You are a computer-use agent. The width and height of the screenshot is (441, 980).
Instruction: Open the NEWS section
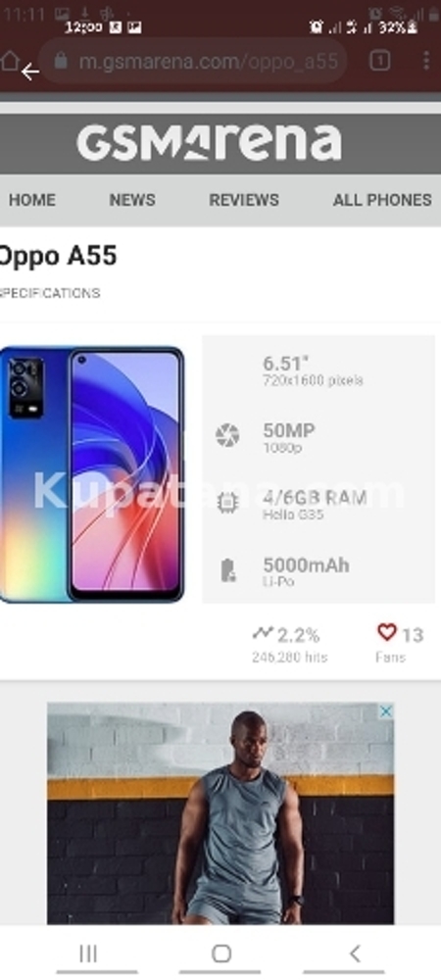point(132,200)
